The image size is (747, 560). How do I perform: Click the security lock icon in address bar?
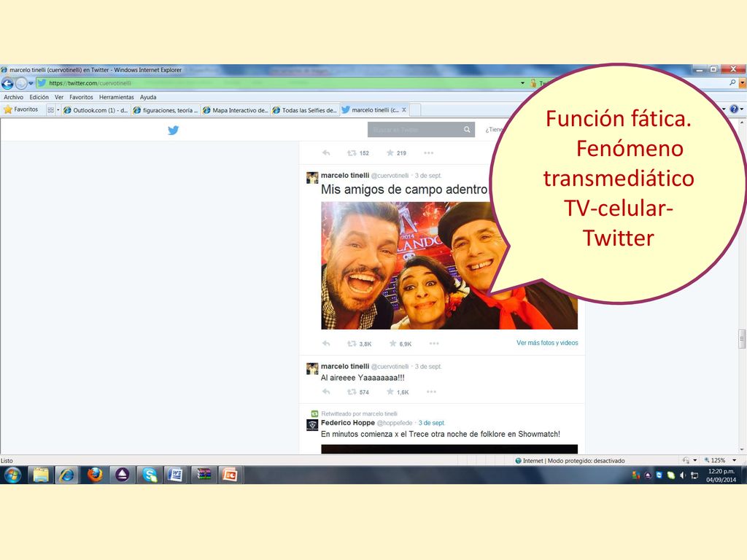click(533, 83)
